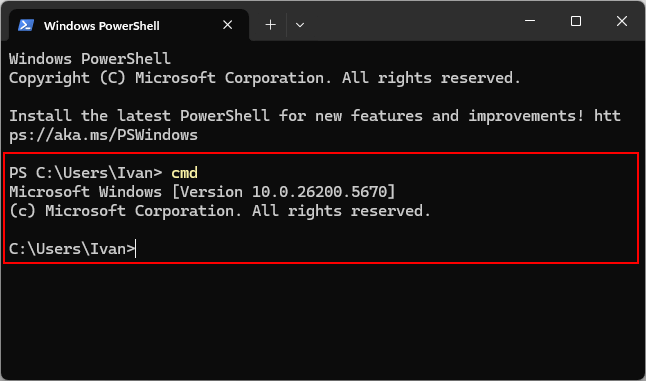
Task: Click the Copyright (C) Microsoft Corporation line
Action: pos(265,78)
